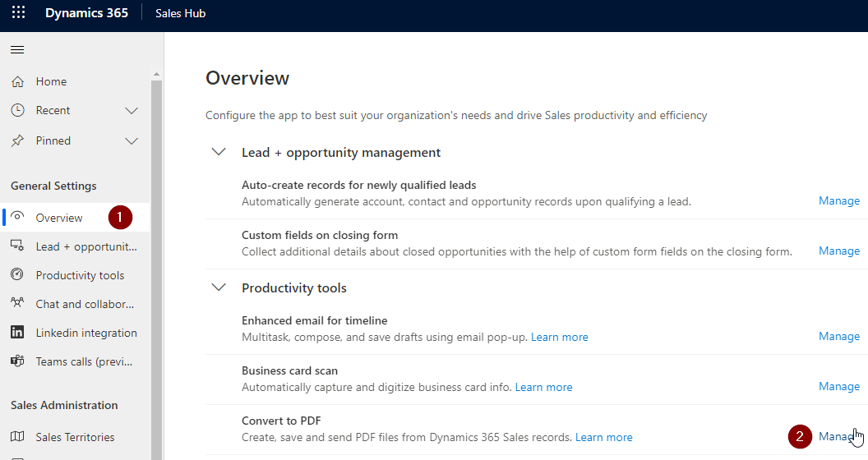Collapse the Productivity tools section

pos(219,287)
